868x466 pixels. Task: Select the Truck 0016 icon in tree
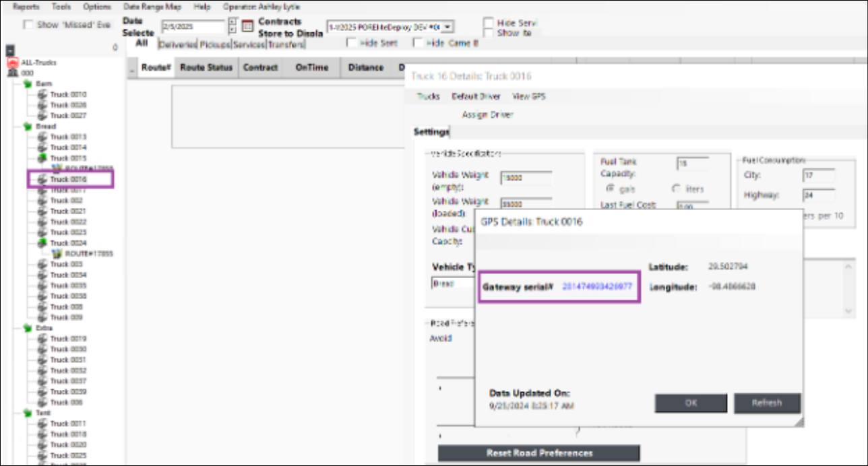[x=42, y=179]
